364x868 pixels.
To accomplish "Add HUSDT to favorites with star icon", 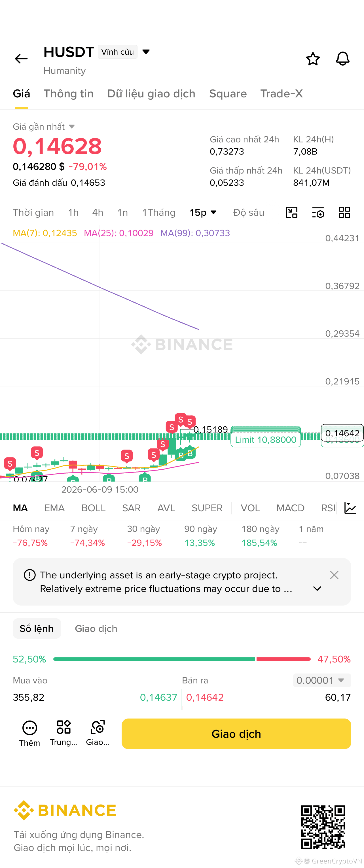I will point(313,59).
